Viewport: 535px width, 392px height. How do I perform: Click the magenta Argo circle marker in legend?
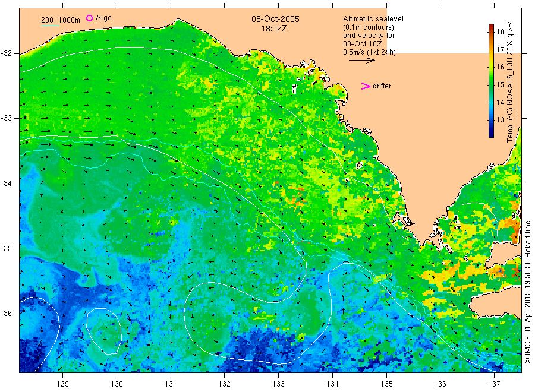(89, 18)
